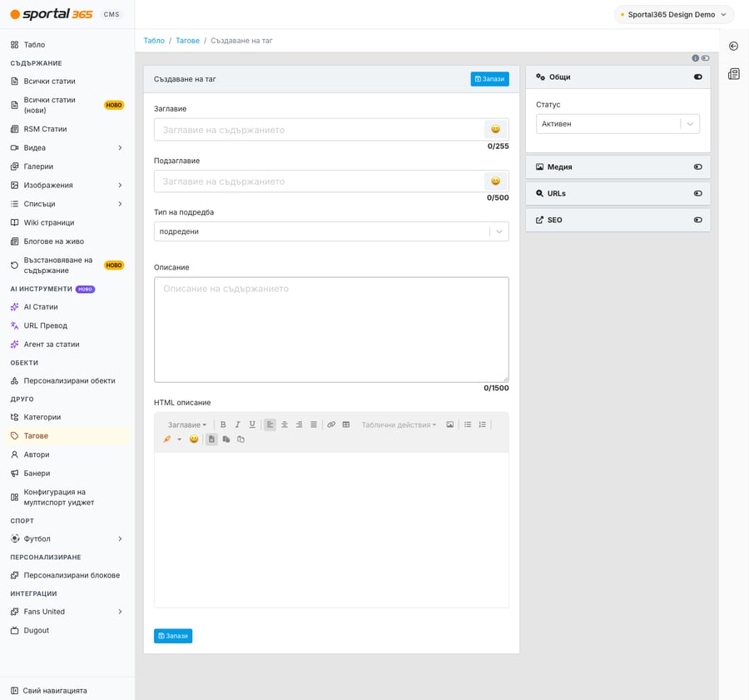Justify text in HTML editor
This screenshot has height=700, width=749.
314,424
